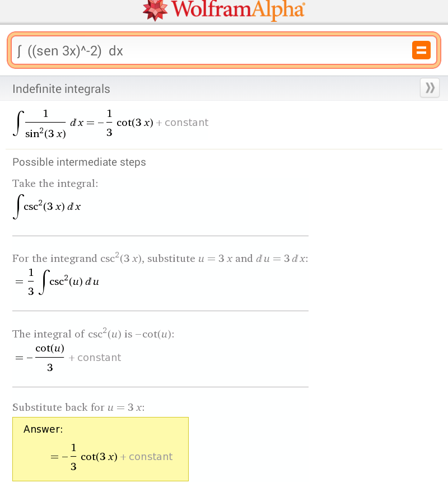Click the Possible intermediate steps heading
The width and height of the screenshot is (448, 483).
point(79,162)
